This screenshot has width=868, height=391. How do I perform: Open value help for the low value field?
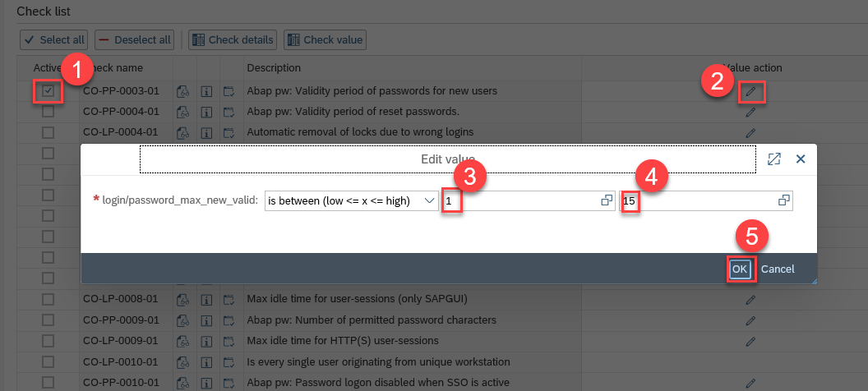click(607, 200)
